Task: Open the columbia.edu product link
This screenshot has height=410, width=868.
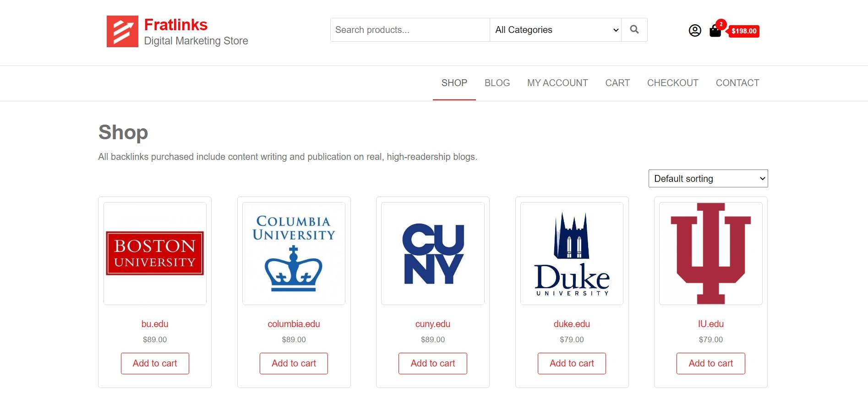Action: click(x=294, y=324)
